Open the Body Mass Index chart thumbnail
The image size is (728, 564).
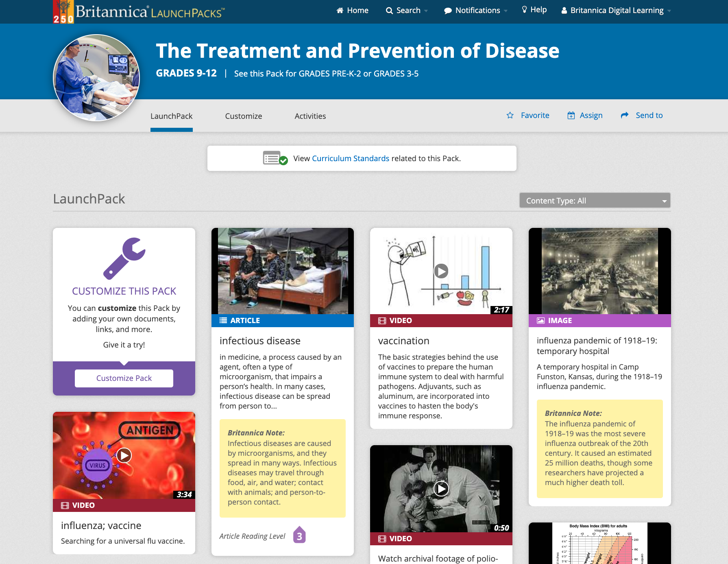(600, 543)
